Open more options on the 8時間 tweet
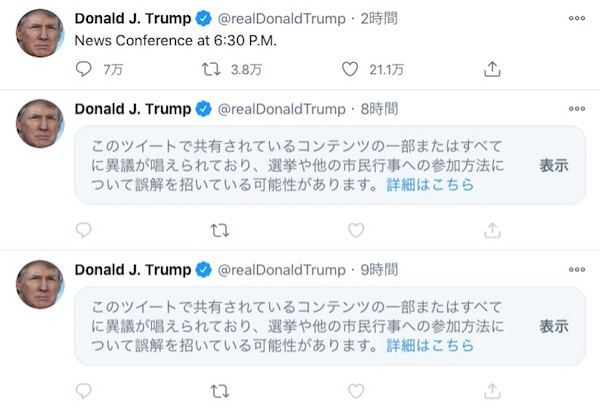 (x=577, y=108)
